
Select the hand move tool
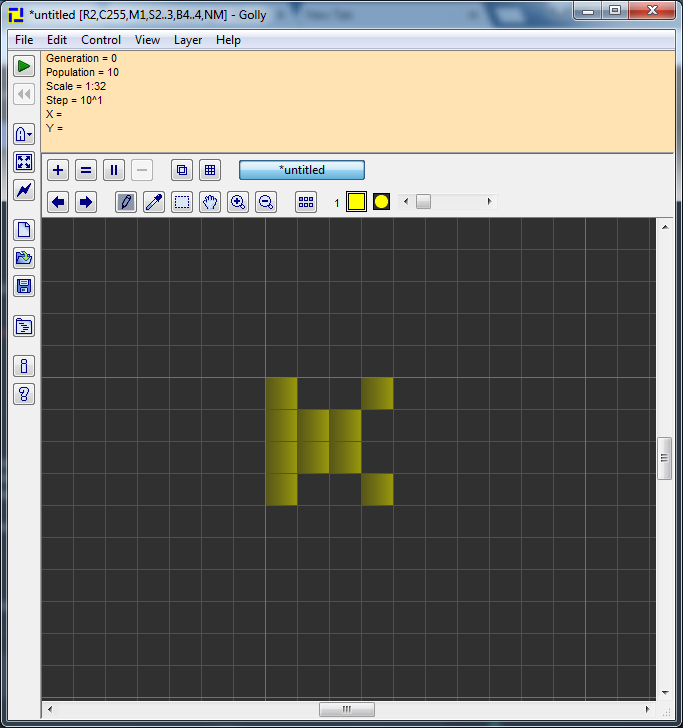(x=210, y=202)
